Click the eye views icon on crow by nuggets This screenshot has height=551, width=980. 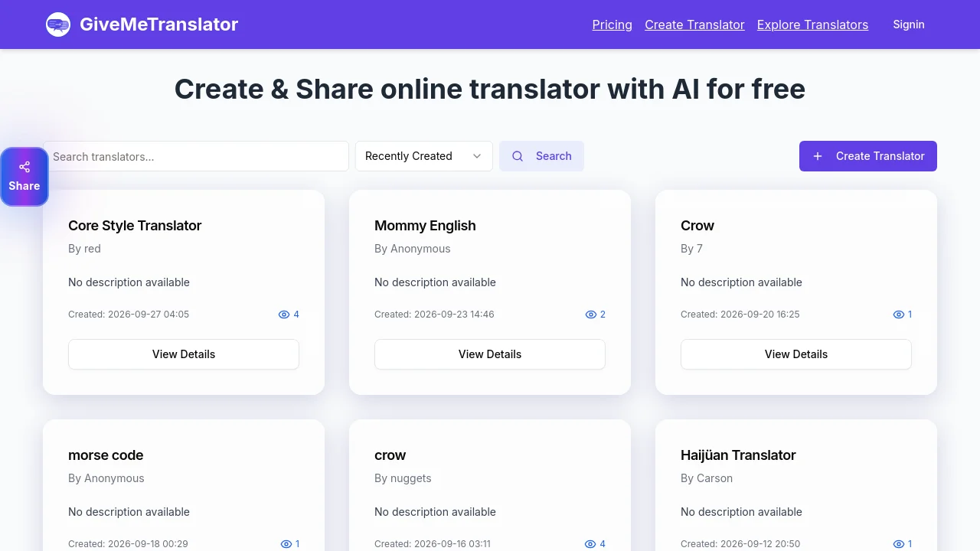(x=590, y=544)
